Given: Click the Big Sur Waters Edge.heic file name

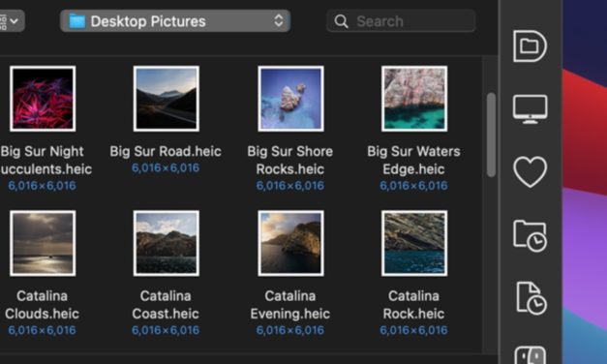Looking at the screenshot, I should click(x=413, y=160).
